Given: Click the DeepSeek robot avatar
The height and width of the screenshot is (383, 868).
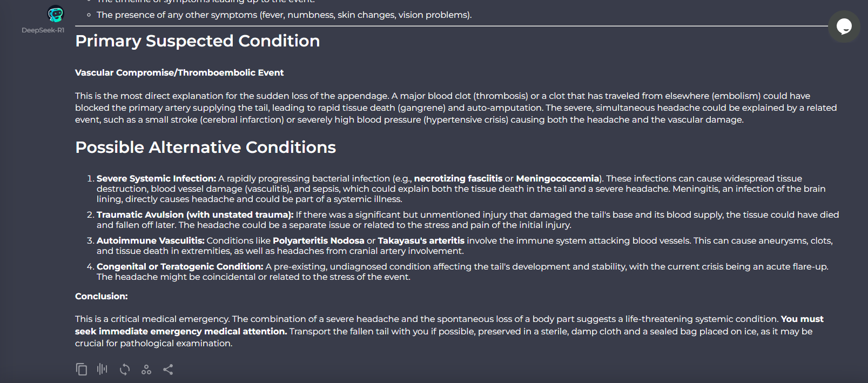Looking at the screenshot, I should pyautogui.click(x=55, y=14).
